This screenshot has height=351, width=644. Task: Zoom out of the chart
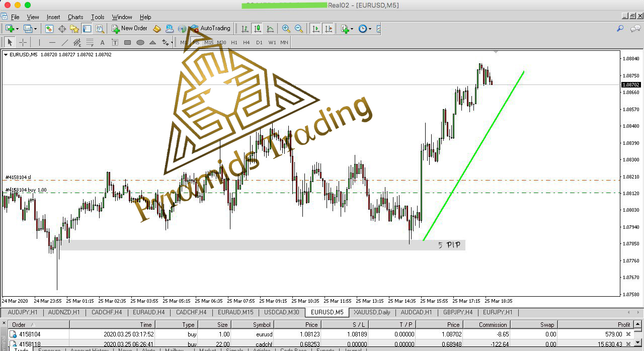point(299,29)
